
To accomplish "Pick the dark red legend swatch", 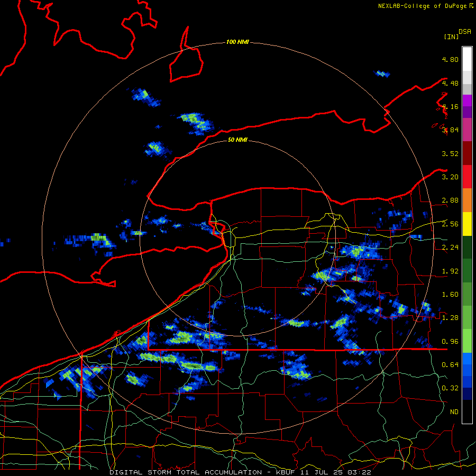I will (467, 153).
